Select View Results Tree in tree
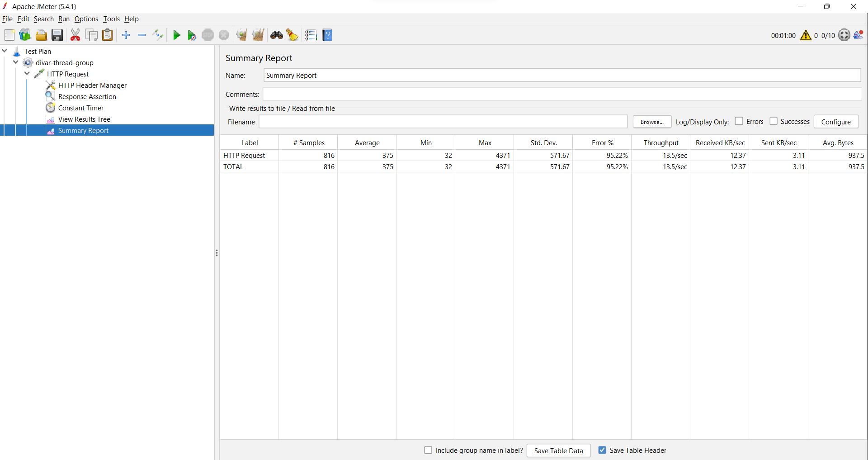This screenshot has height=460, width=868. click(84, 119)
